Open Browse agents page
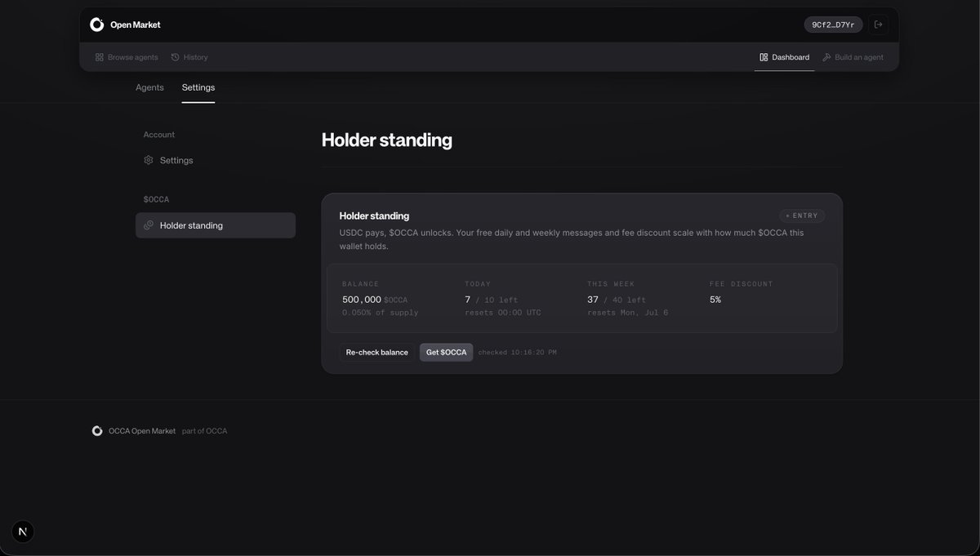Viewport: 980px width, 556px height. click(x=127, y=57)
